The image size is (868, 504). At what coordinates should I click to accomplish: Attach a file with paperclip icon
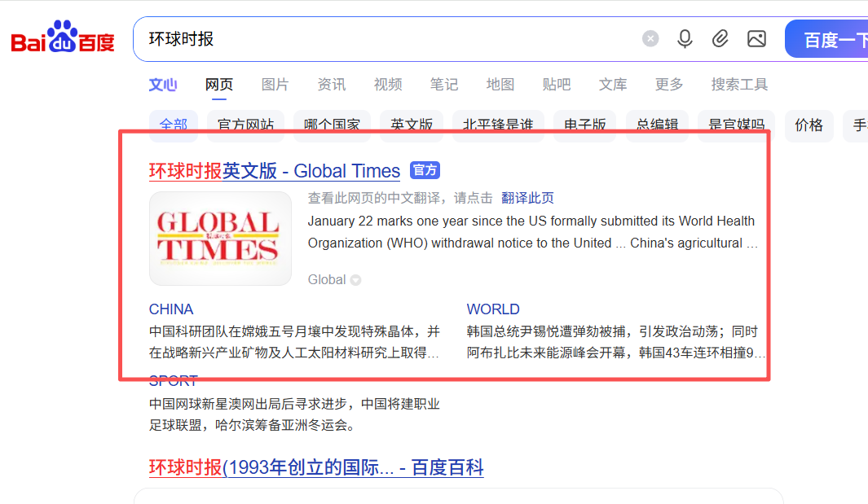coord(720,39)
